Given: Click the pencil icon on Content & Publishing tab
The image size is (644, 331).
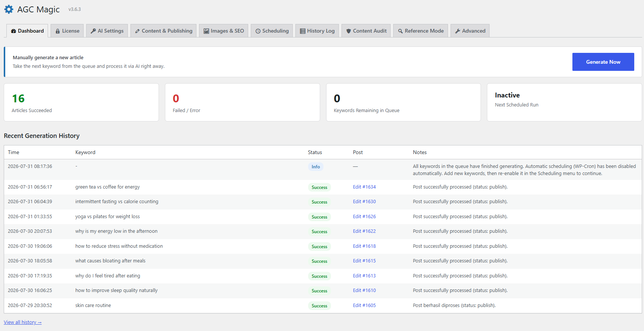Looking at the screenshot, I should click(138, 31).
